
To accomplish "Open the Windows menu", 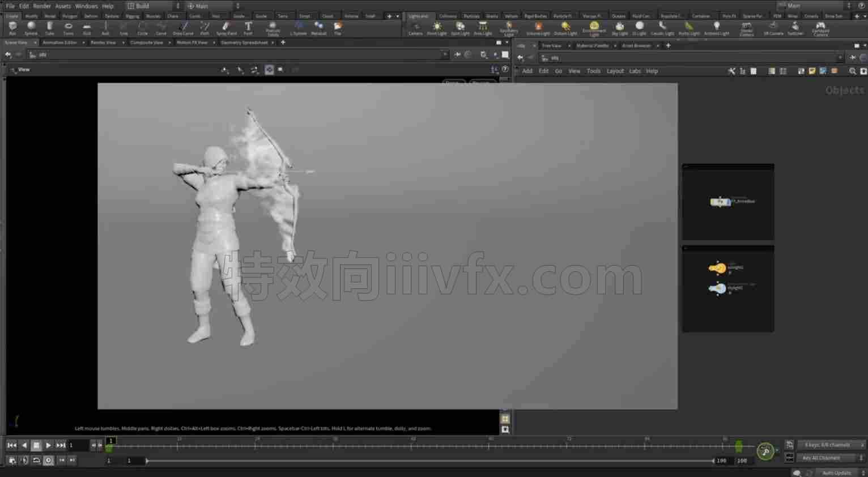I will point(86,6).
